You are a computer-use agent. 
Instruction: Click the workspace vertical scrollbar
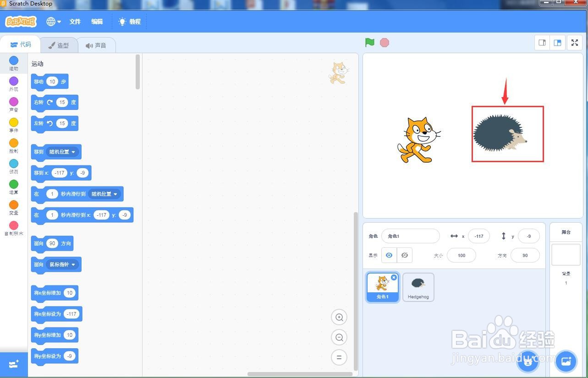click(356, 291)
